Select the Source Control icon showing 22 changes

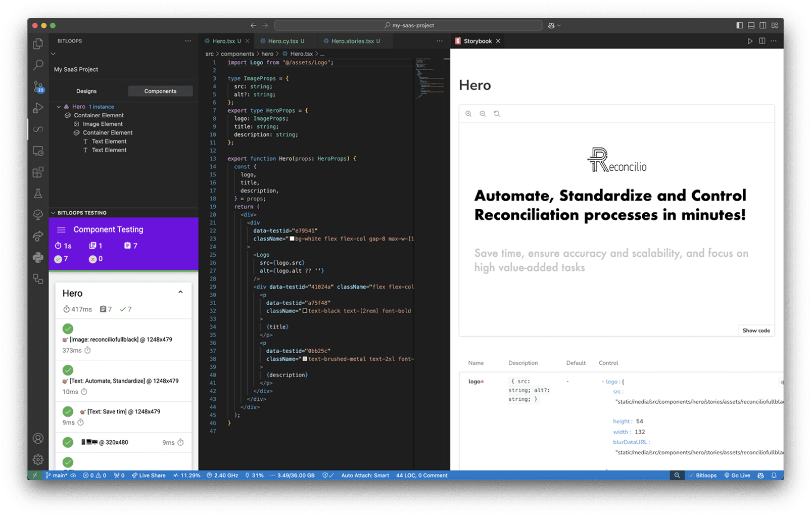[38, 86]
